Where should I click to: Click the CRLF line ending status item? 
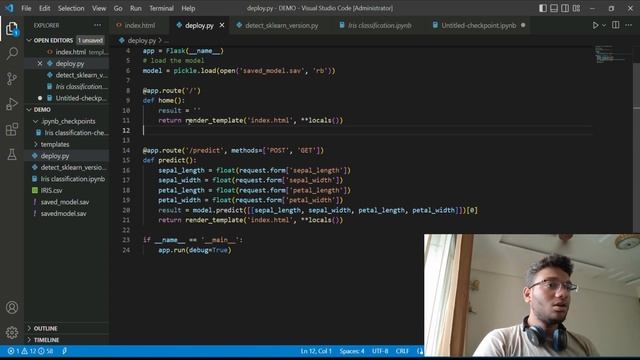(x=402, y=351)
